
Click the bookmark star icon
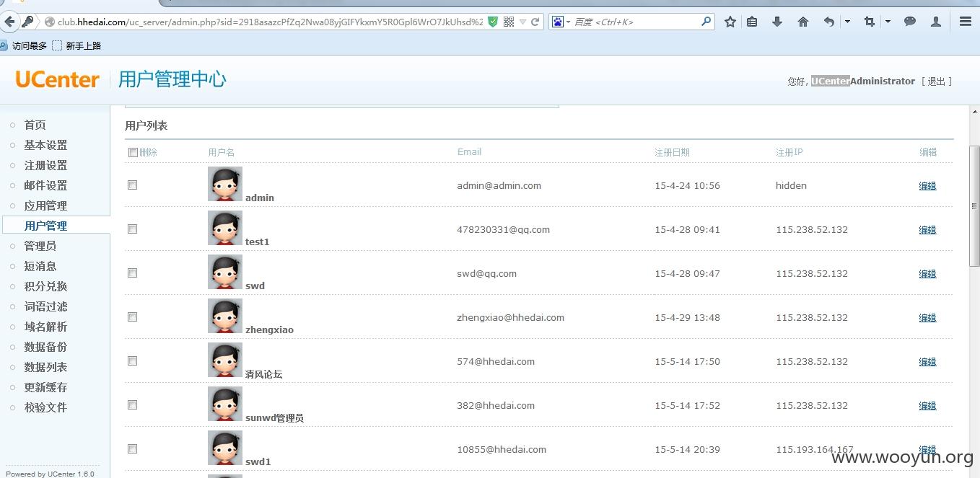coord(730,22)
